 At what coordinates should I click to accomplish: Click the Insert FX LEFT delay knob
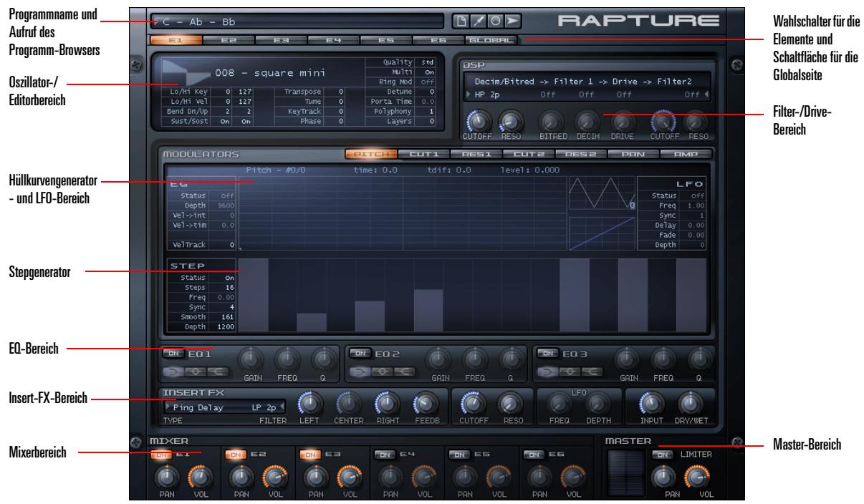309,404
